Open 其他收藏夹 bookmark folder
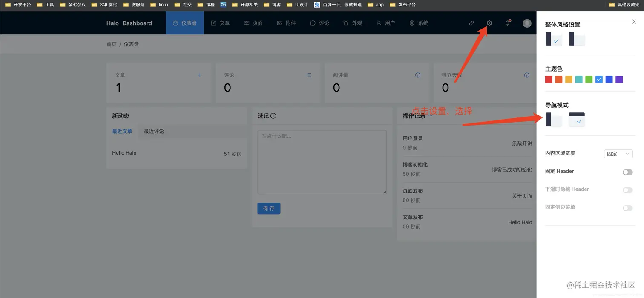The height and width of the screenshot is (298, 644). point(625,5)
